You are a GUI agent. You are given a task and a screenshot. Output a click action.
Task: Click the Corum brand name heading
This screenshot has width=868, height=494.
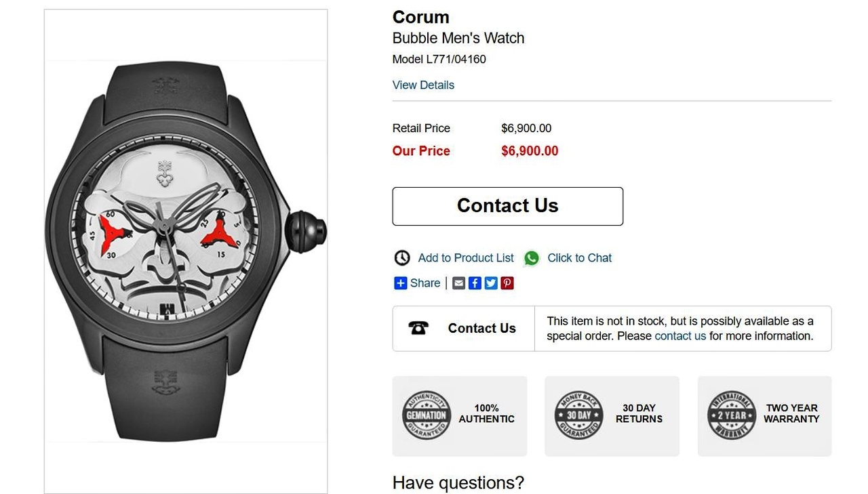[x=420, y=18]
